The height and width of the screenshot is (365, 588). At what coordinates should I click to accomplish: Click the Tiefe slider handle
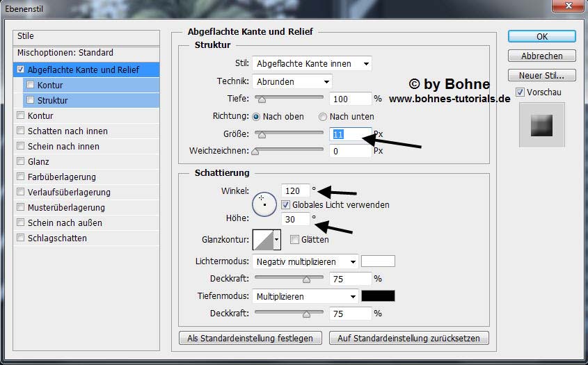pos(262,99)
